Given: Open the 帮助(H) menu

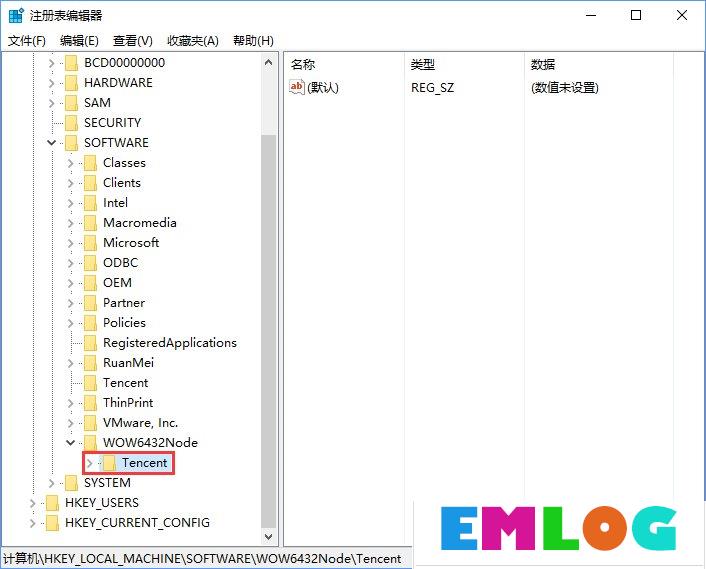Looking at the screenshot, I should click(253, 41).
